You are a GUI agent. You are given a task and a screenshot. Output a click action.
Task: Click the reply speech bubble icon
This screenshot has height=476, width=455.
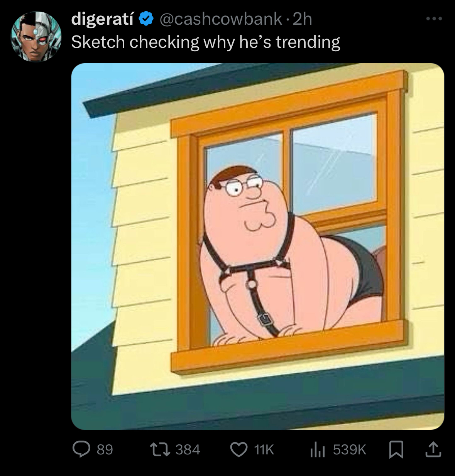(81, 449)
